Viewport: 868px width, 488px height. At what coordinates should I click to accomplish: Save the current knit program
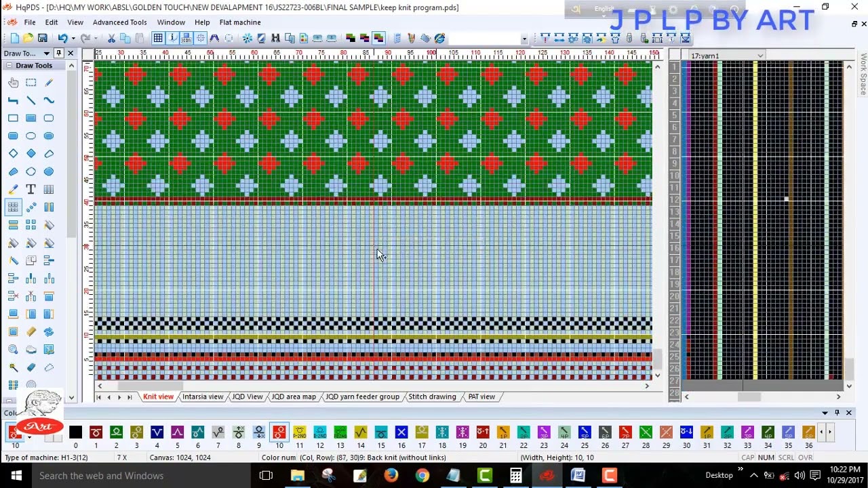pos(43,39)
